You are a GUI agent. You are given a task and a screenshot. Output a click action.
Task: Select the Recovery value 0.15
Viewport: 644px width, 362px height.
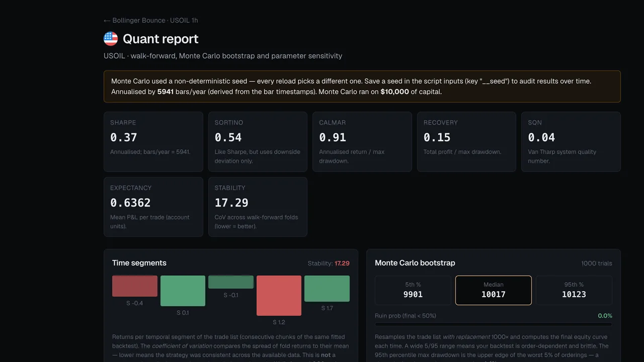(437, 137)
